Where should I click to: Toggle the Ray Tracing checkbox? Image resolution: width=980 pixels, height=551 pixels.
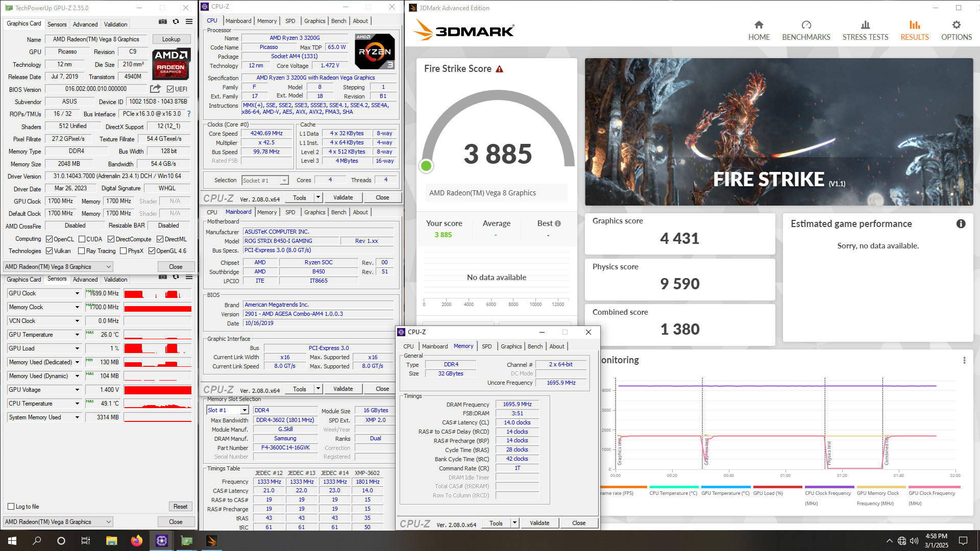click(81, 251)
